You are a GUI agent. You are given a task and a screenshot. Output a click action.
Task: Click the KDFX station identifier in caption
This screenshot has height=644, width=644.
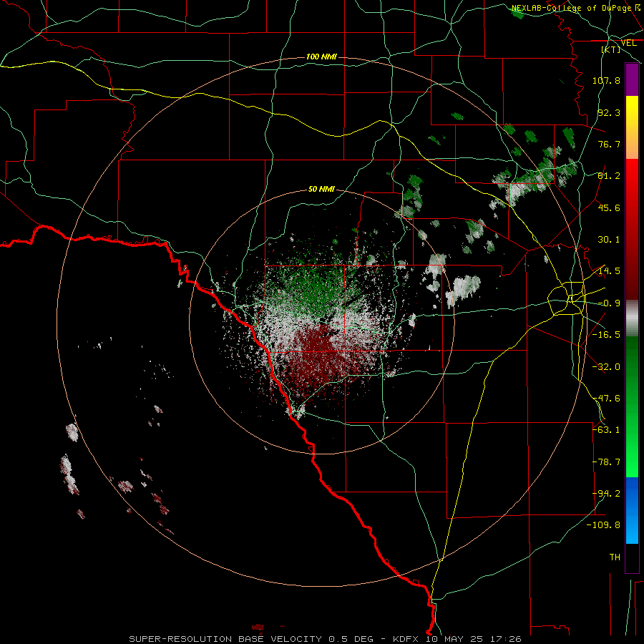(406, 639)
